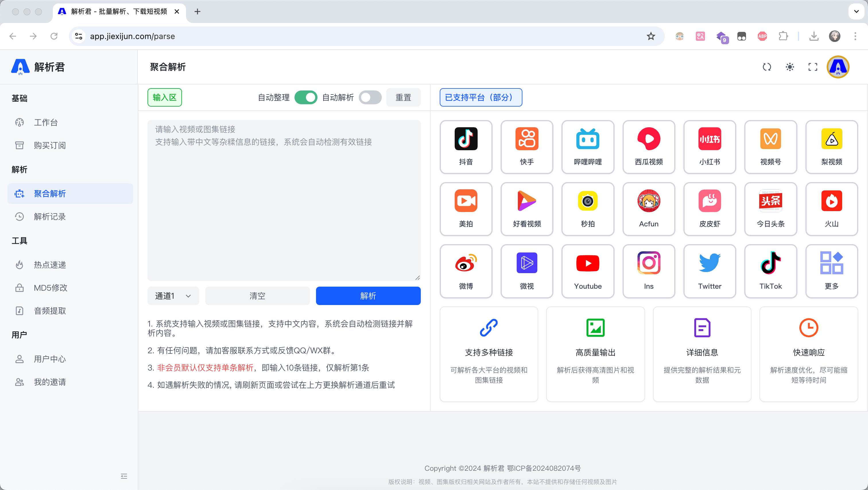This screenshot has width=868, height=490.
Task: Bookmark this page with the star icon
Action: (651, 36)
